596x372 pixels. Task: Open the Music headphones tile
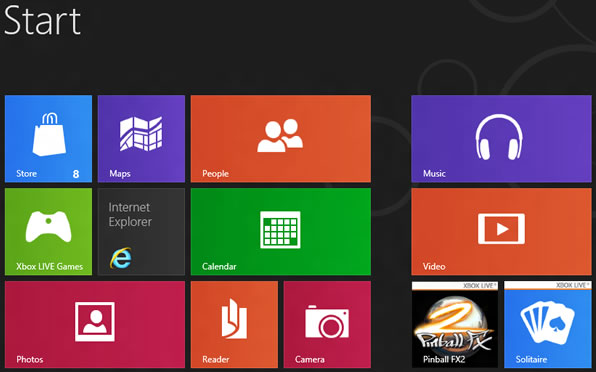[x=501, y=139]
